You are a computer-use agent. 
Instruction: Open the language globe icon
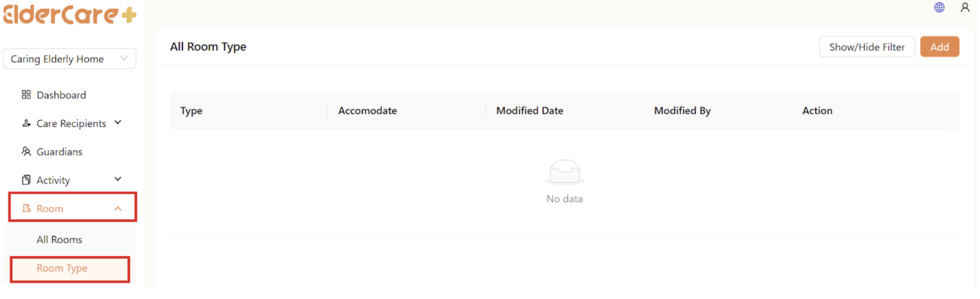(x=939, y=7)
